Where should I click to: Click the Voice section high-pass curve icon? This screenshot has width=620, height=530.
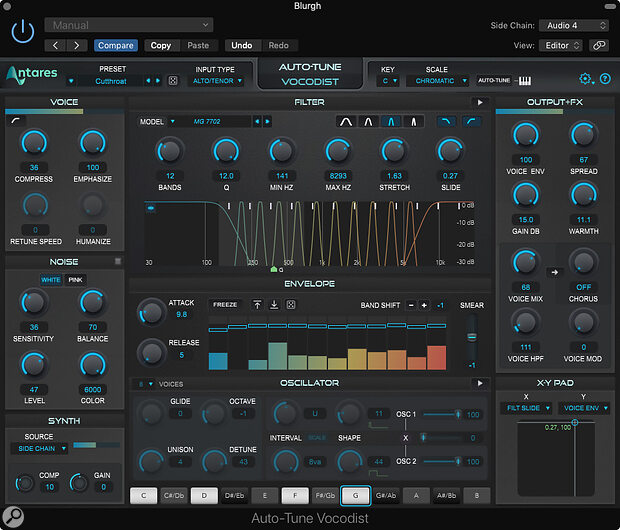coord(16,121)
